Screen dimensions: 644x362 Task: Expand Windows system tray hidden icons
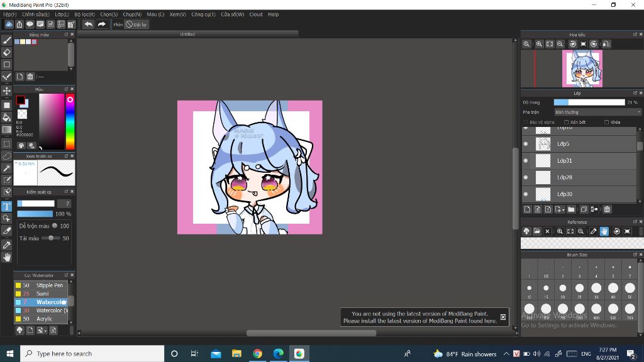[506, 354]
